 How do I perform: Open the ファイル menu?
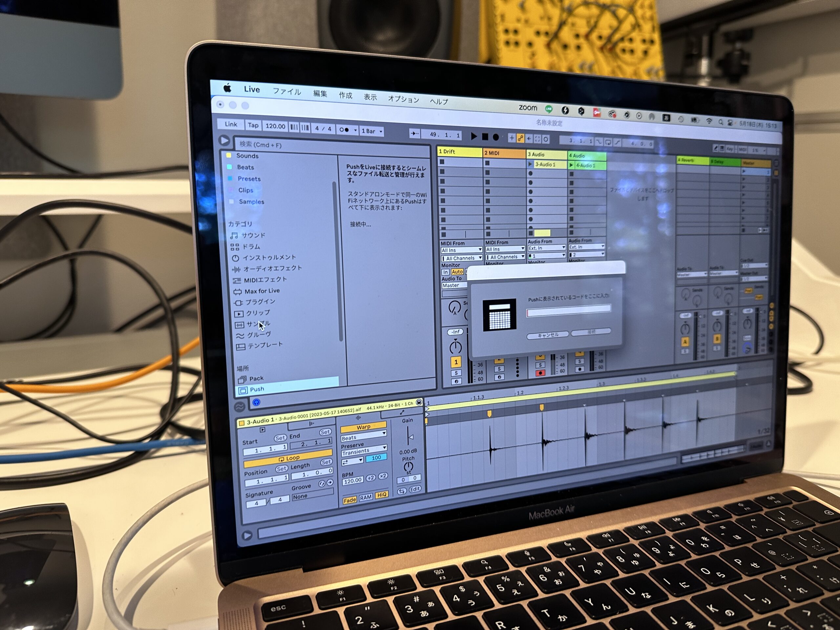coord(287,92)
